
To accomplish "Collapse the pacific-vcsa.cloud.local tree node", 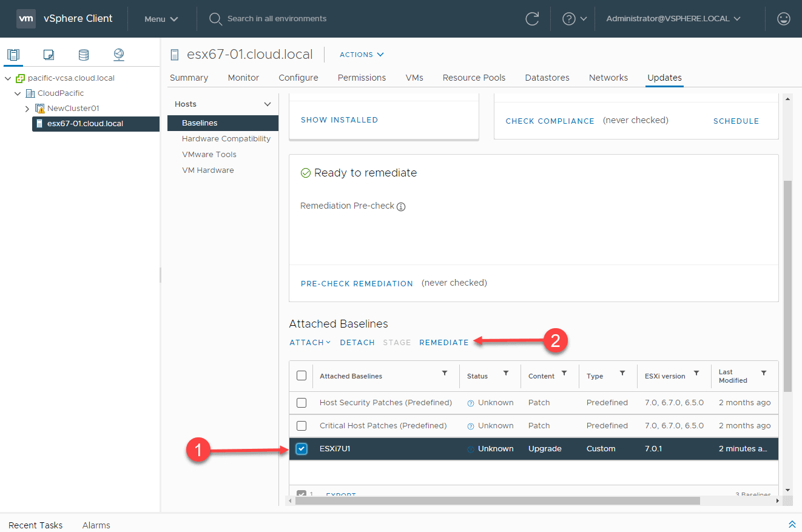I will (x=8, y=78).
